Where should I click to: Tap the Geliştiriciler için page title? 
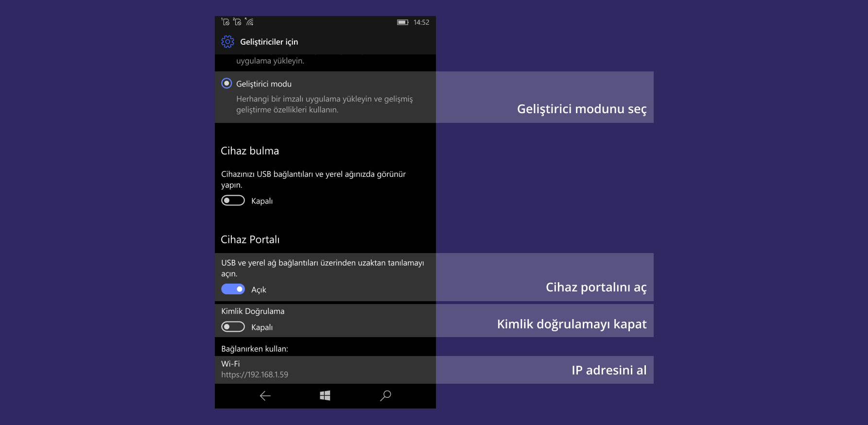coord(269,42)
